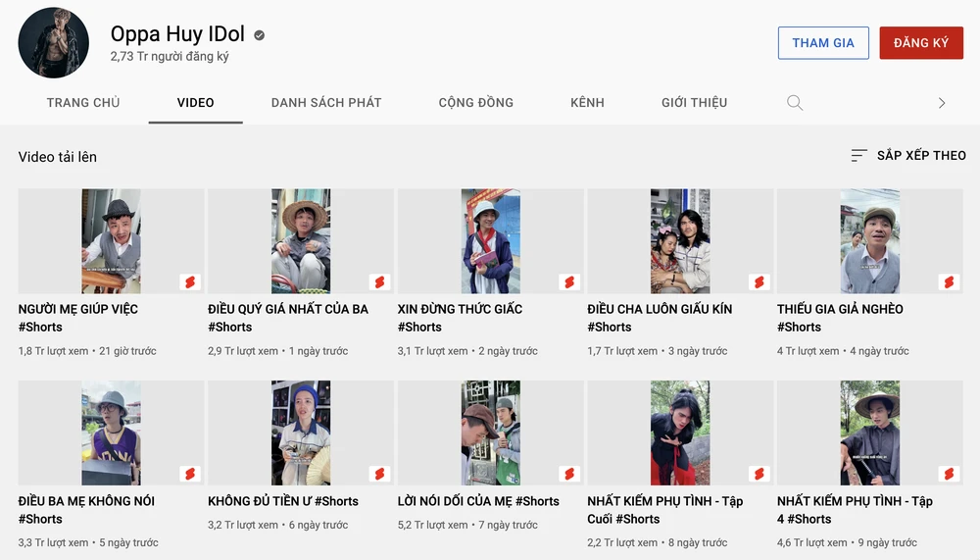Screen dimensions: 980x560
Task: Select the CỘNG ĐỒNG tab
Action: [476, 103]
